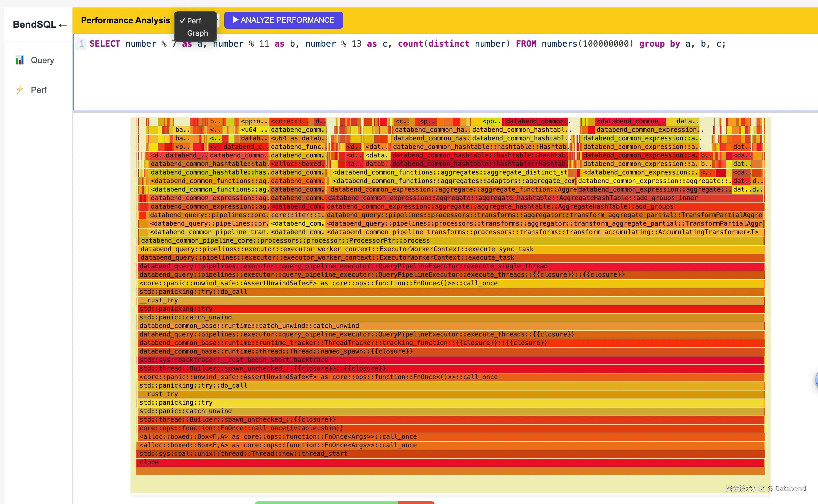The height and width of the screenshot is (504, 818).
Task: Click the bar chart Query icon
Action: pyautogui.click(x=20, y=60)
